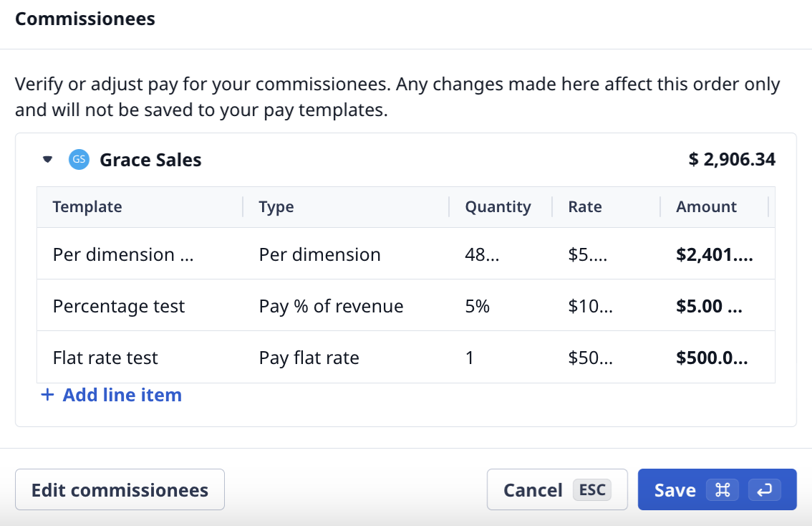812x526 pixels.
Task: Click the $2,401 amount cell
Action: 714,254
